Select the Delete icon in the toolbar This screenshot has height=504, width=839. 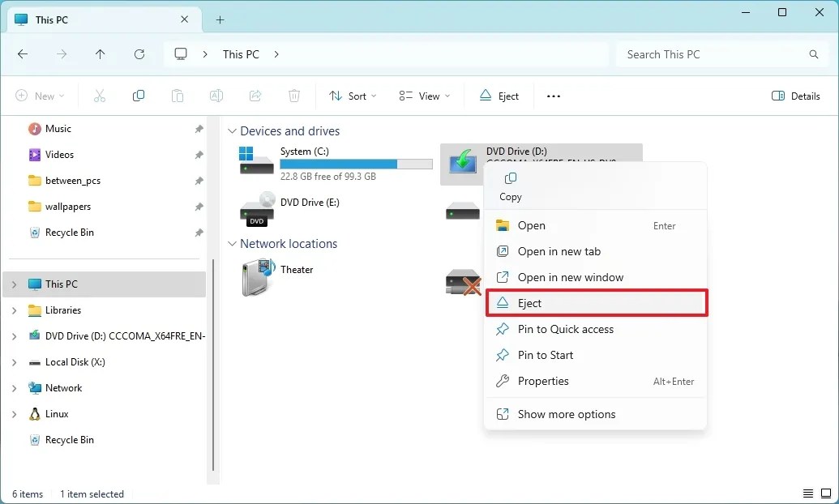[293, 96]
